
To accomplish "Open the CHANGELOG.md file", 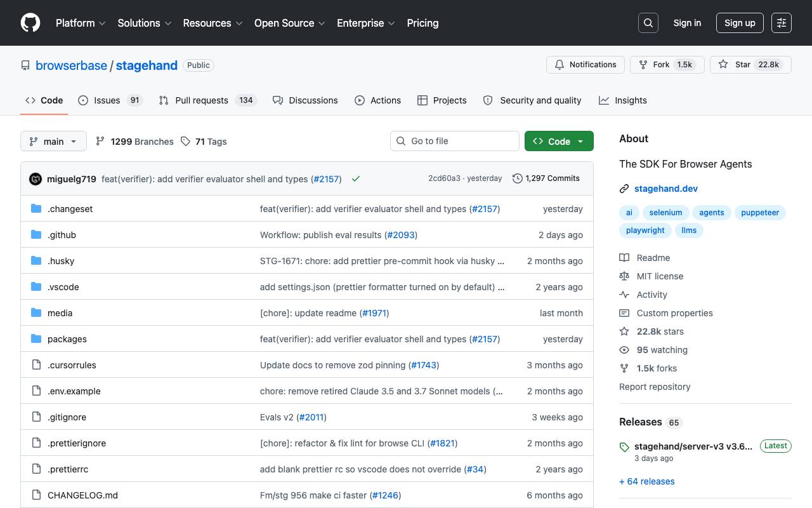I will [x=82, y=495].
